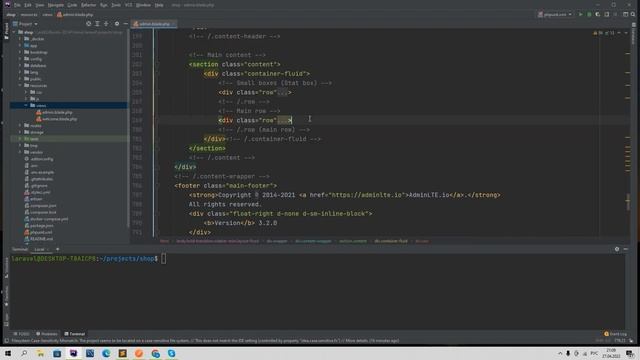640x360 pixels.
Task: Open the Terminal tool window button
Action: click(x=74, y=334)
